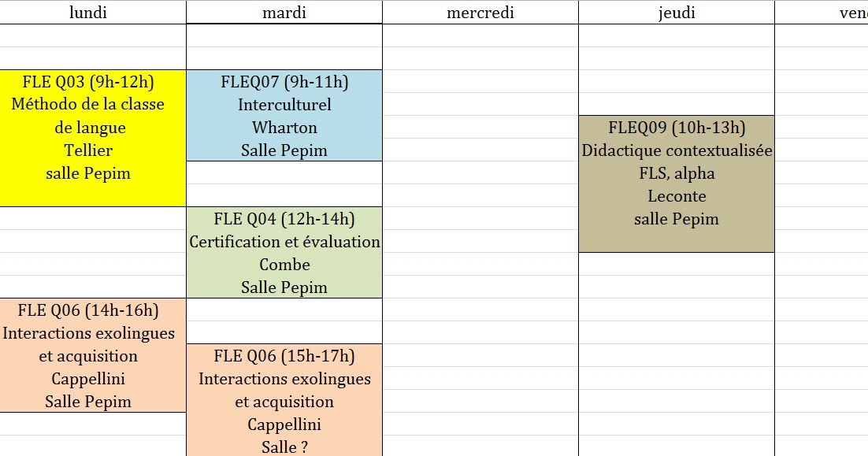The width and height of the screenshot is (868, 456).
Task: Select the jeudi column header cell
Action: 676,12
